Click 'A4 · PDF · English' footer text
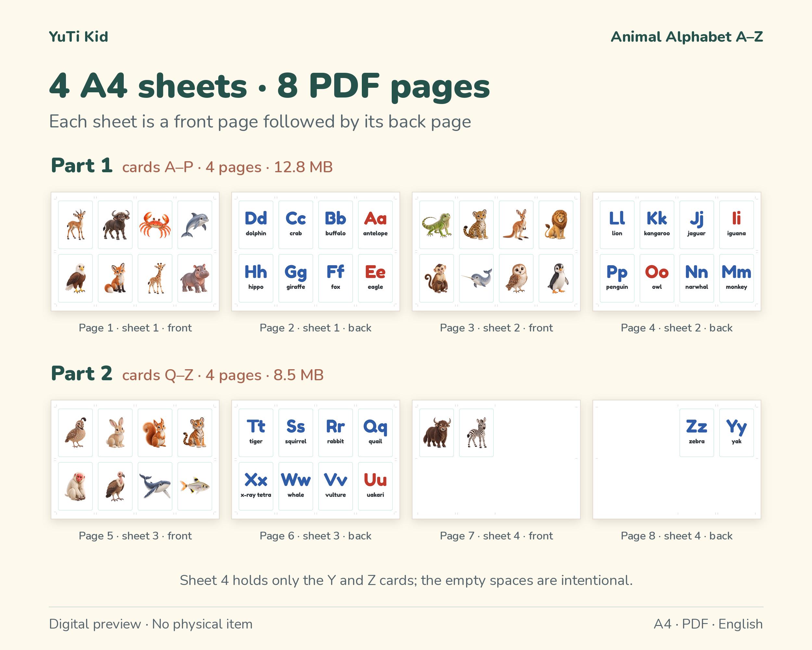This screenshot has height=650, width=812. [x=708, y=624]
